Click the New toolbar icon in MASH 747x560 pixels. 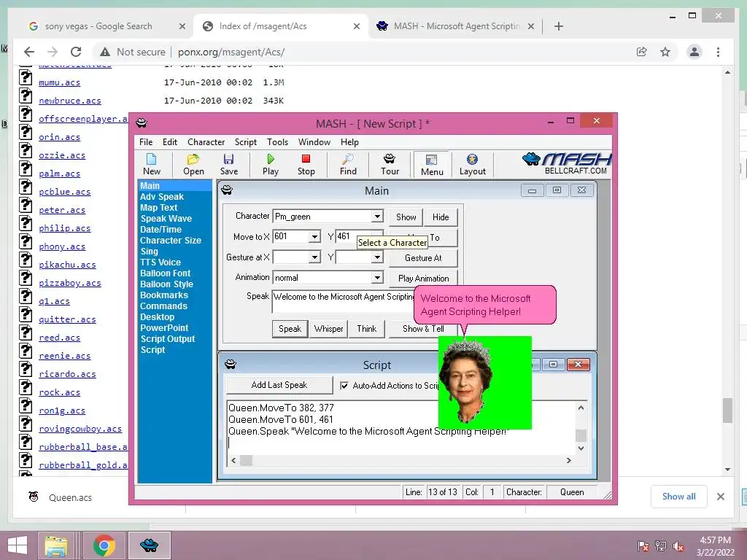152,164
